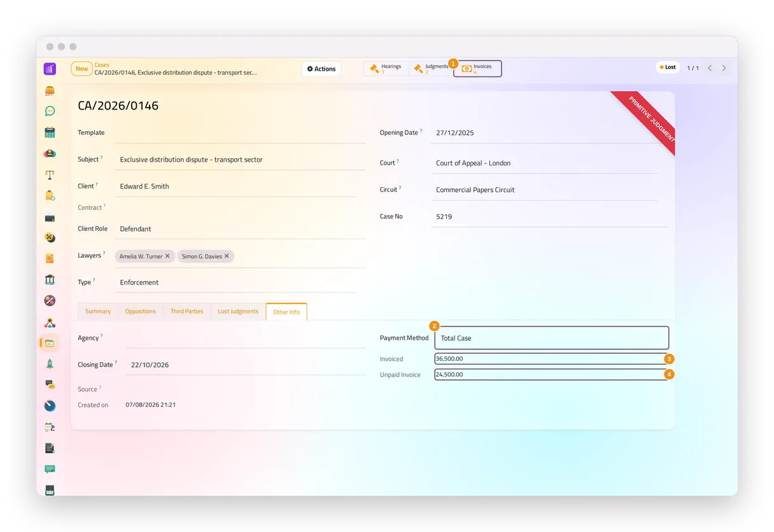Click the Created on 07/08/2026 21:21 value

(x=151, y=405)
